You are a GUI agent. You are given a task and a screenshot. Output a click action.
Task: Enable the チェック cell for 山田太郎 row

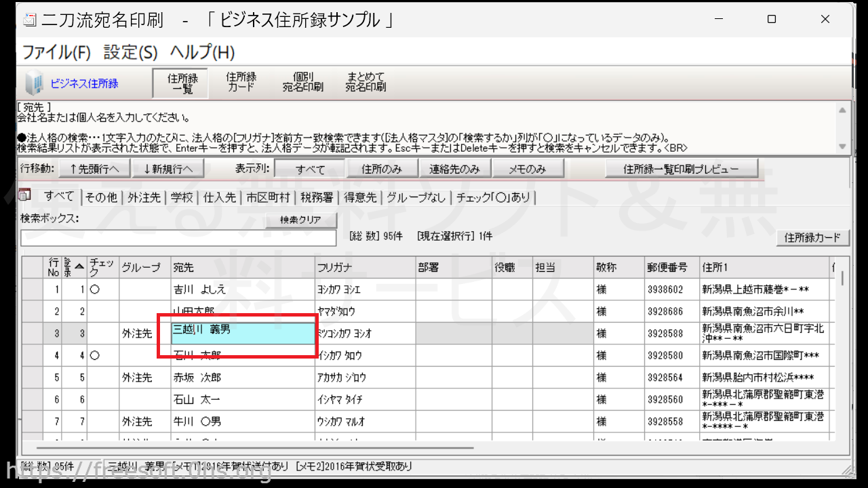(102, 312)
